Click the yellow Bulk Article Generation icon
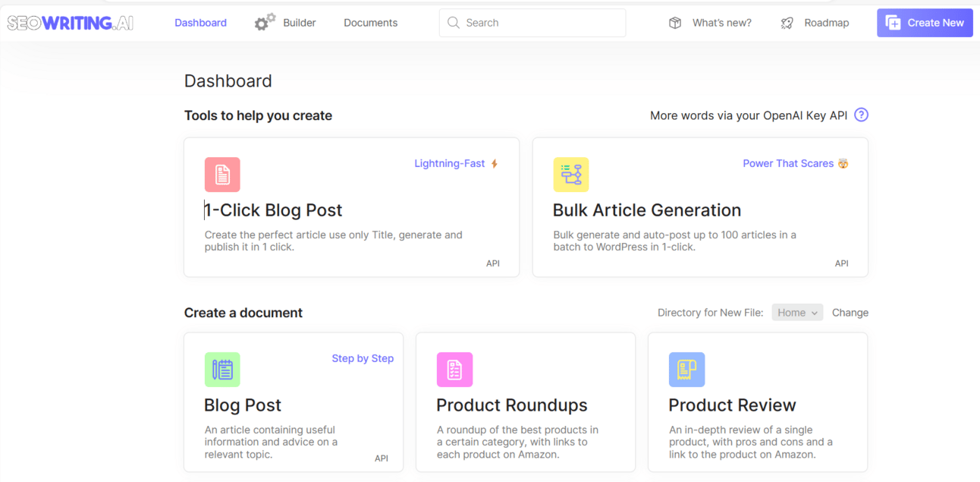980x482 pixels. point(571,175)
